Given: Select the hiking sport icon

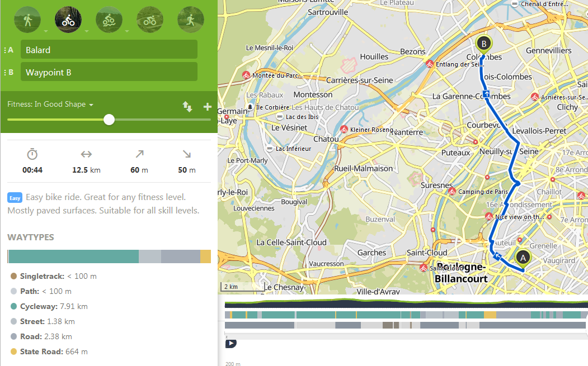Looking at the screenshot, I should coord(27,21).
